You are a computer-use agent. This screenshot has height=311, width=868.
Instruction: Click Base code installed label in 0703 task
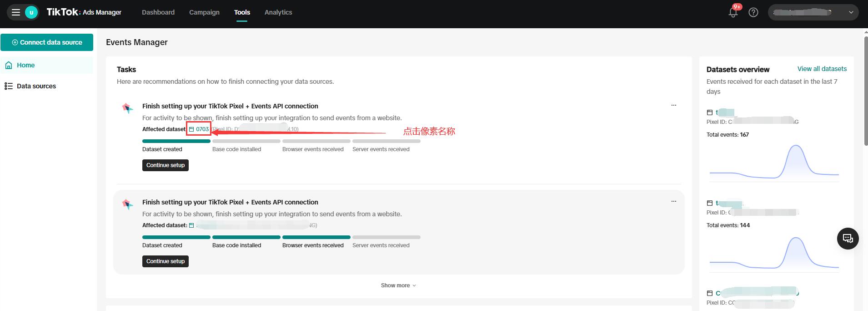pyautogui.click(x=237, y=149)
